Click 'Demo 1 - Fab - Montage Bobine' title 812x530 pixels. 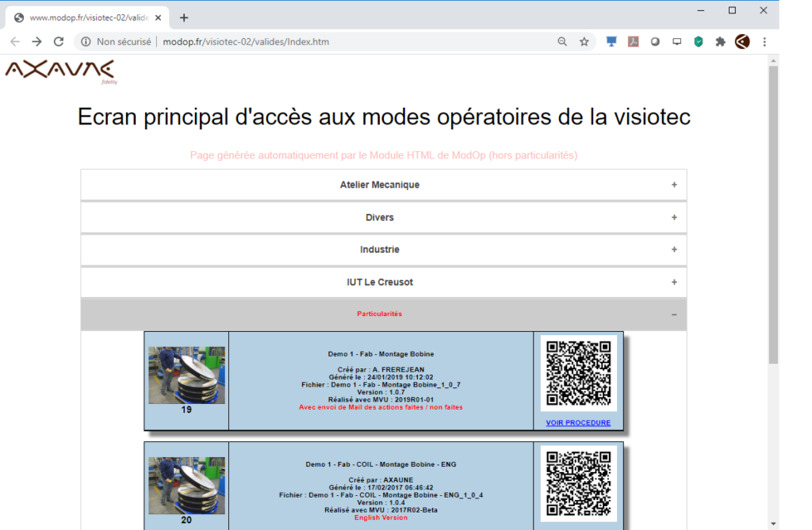(381, 354)
